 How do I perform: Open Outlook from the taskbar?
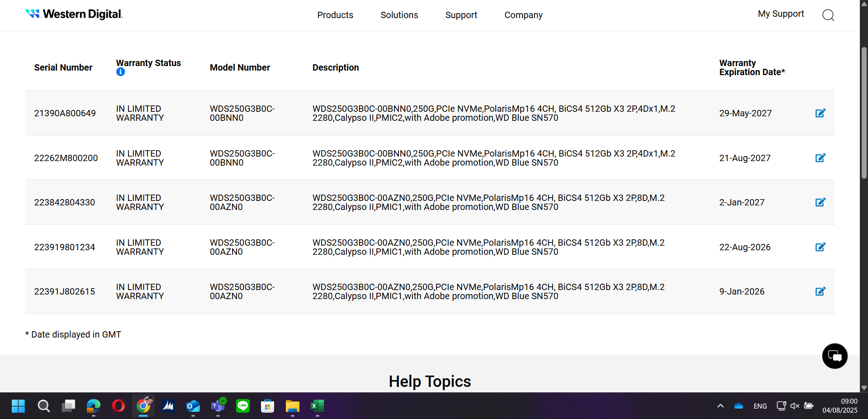click(193, 406)
